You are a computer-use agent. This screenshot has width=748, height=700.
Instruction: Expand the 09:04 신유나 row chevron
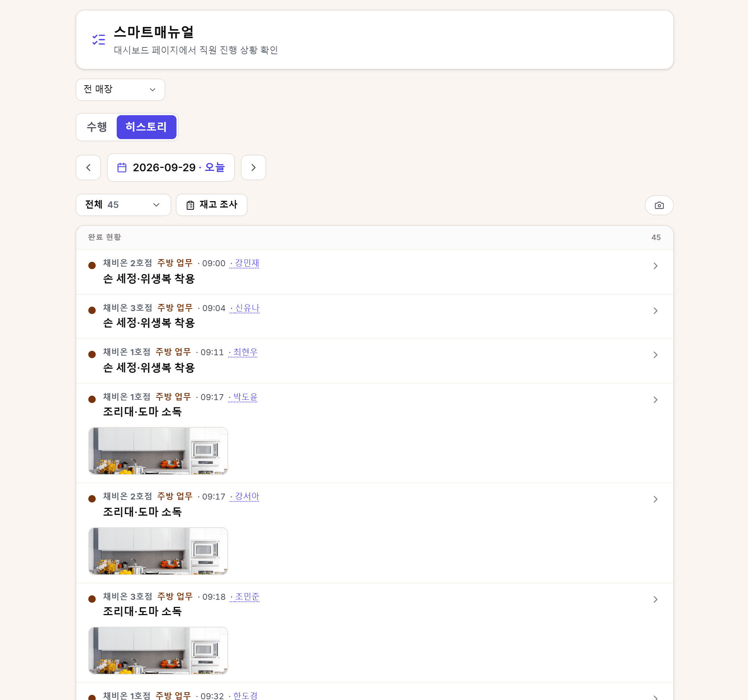[656, 311]
